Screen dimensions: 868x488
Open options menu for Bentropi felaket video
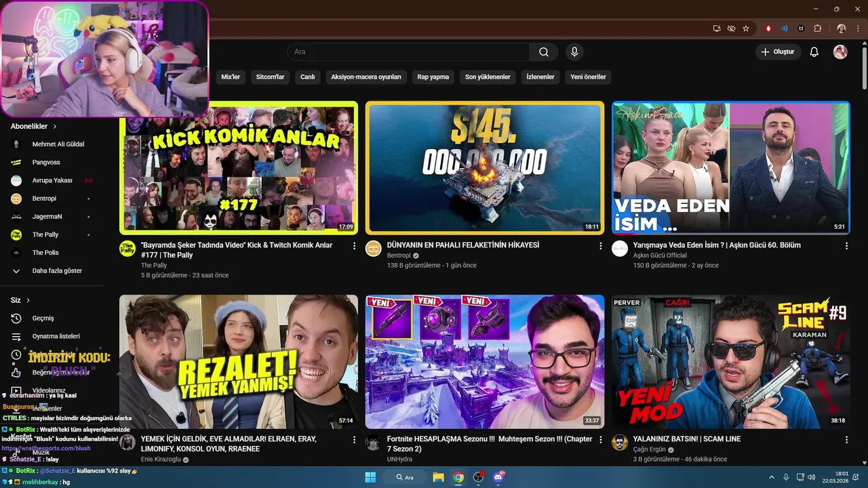coord(600,246)
